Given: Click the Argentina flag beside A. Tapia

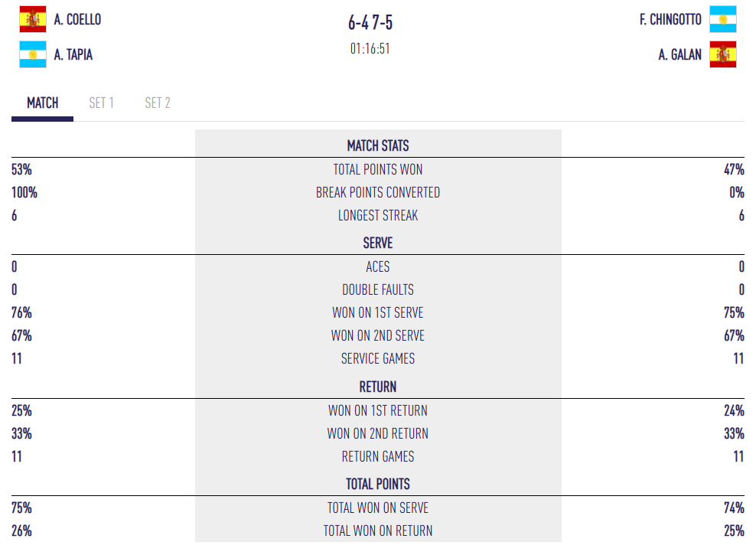Looking at the screenshot, I should 33,54.
